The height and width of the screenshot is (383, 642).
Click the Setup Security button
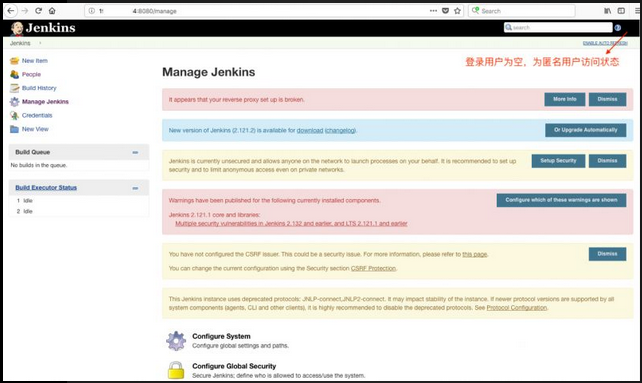pos(558,161)
